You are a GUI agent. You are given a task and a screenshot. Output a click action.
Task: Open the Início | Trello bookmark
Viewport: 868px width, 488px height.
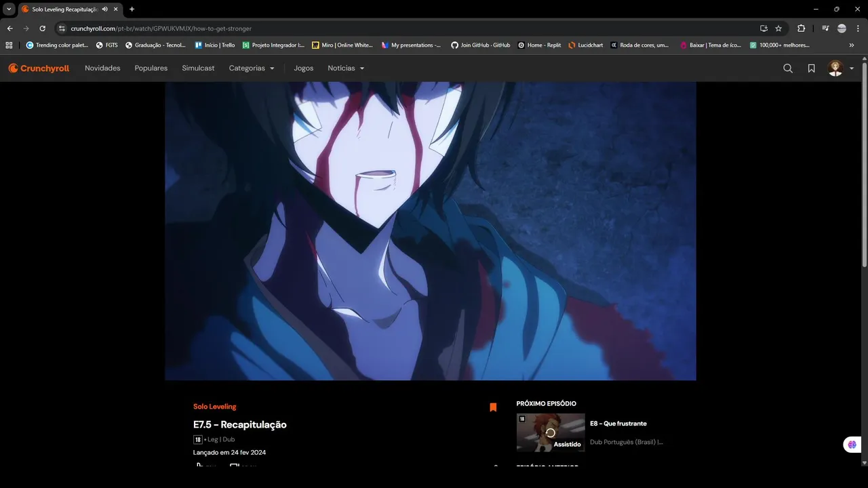(x=215, y=45)
